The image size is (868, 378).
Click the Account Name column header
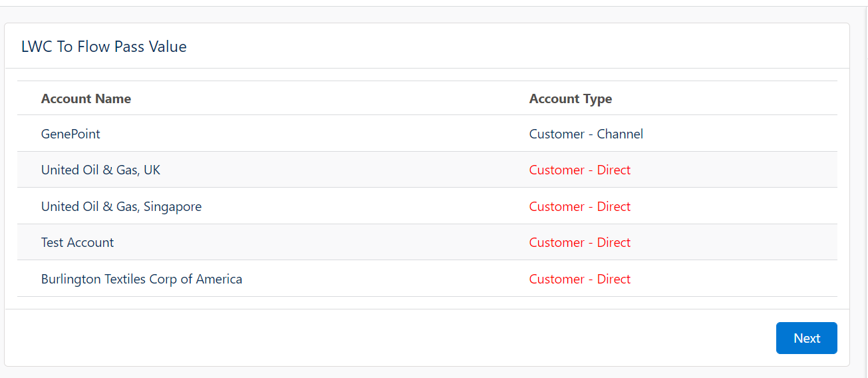pos(86,98)
